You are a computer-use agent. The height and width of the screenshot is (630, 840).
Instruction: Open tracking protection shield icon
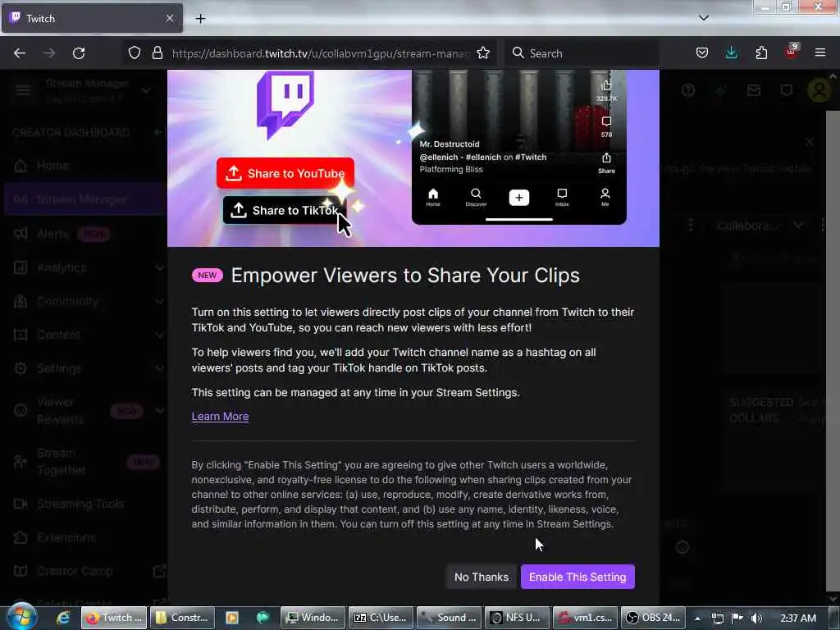coord(135,53)
